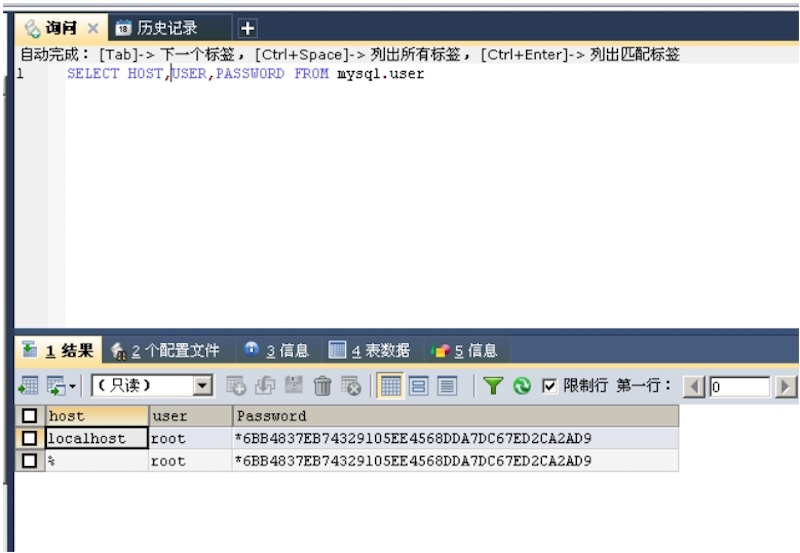This screenshot has width=800, height=553.
Task: Click the previous page arrow beside first row
Action: (x=693, y=386)
